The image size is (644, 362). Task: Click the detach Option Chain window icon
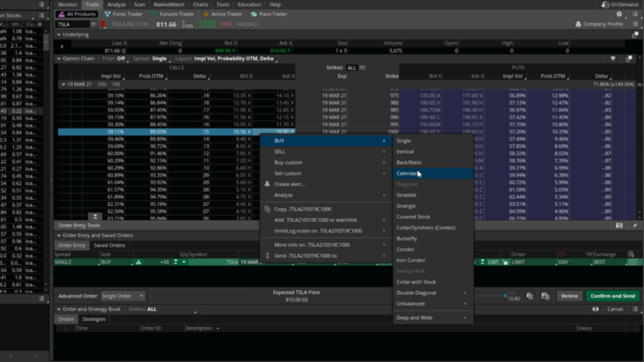coord(628,58)
